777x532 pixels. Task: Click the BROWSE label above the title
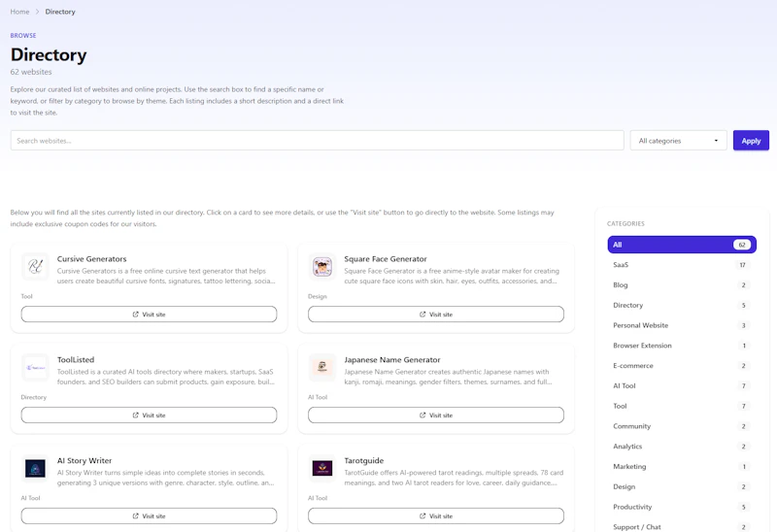23,36
